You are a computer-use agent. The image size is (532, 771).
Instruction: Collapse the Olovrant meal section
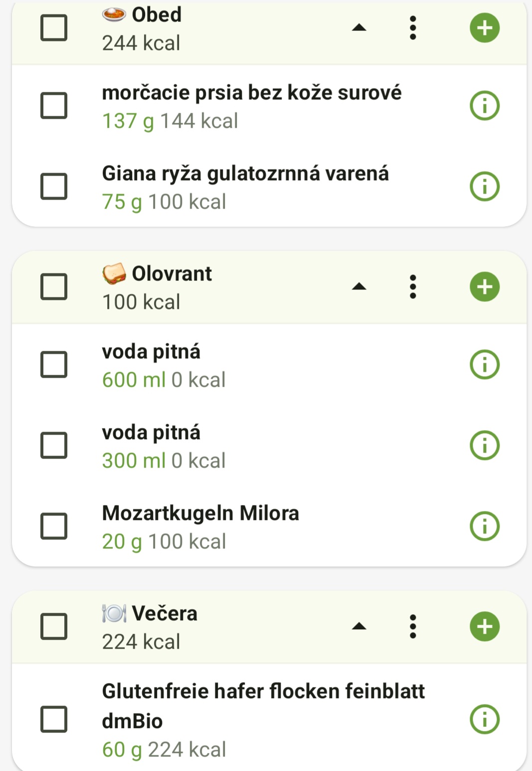coord(359,287)
